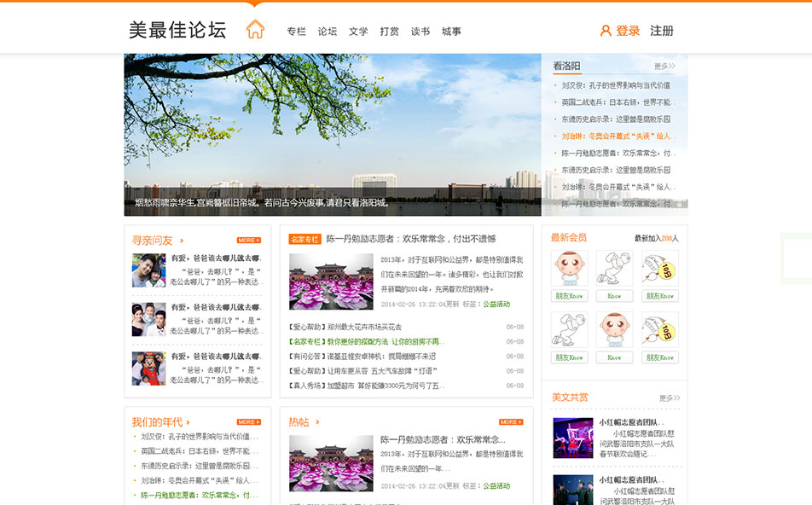Screen dimensions: 812x505
Task: Switch to the 论坛 navigation item
Action: pos(328,32)
